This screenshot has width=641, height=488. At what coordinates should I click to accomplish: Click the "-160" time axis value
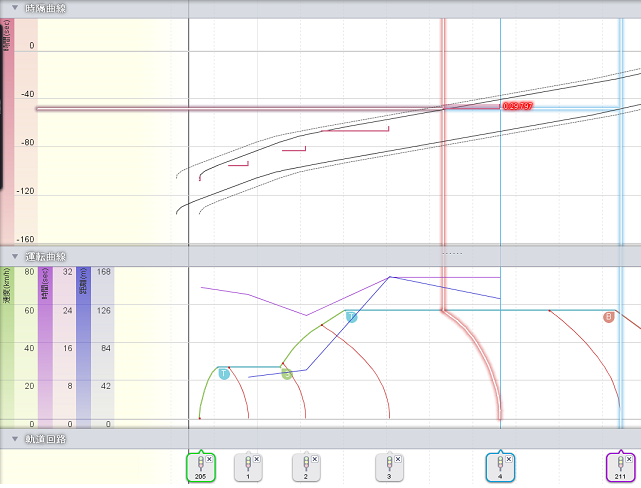pyautogui.click(x=25, y=240)
